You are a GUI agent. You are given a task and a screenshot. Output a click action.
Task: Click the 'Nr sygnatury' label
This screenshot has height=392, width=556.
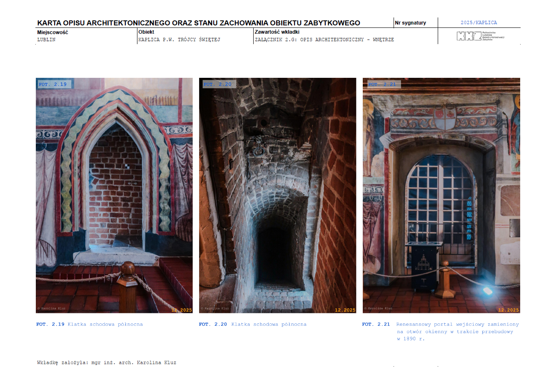click(x=410, y=23)
